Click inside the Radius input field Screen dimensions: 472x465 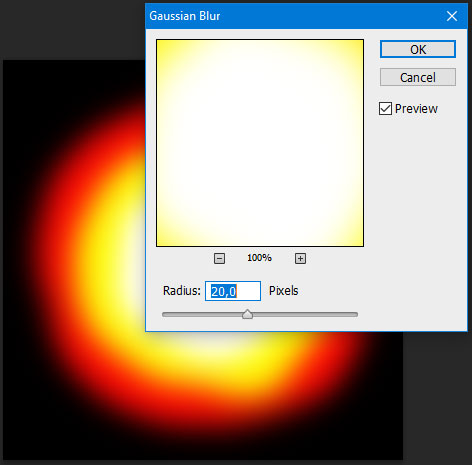click(x=233, y=291)
